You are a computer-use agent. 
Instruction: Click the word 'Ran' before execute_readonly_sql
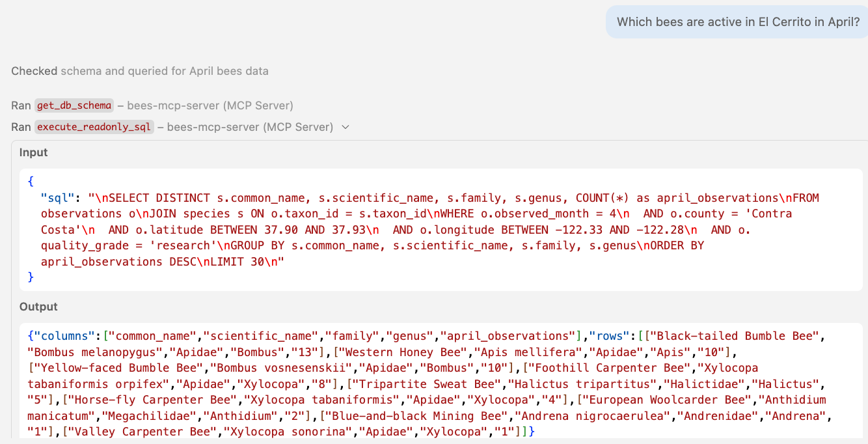click(20, 127)
